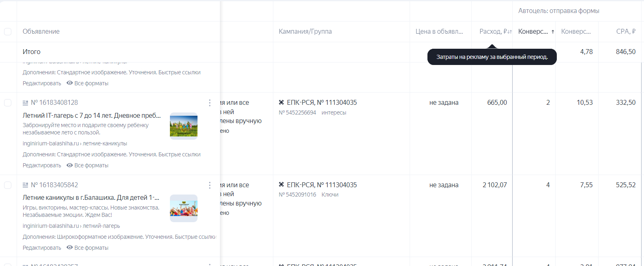The image size is (644, 266).
Task: Tick checkbox for ad № 16183405842
Action: (x=8, y=185)
